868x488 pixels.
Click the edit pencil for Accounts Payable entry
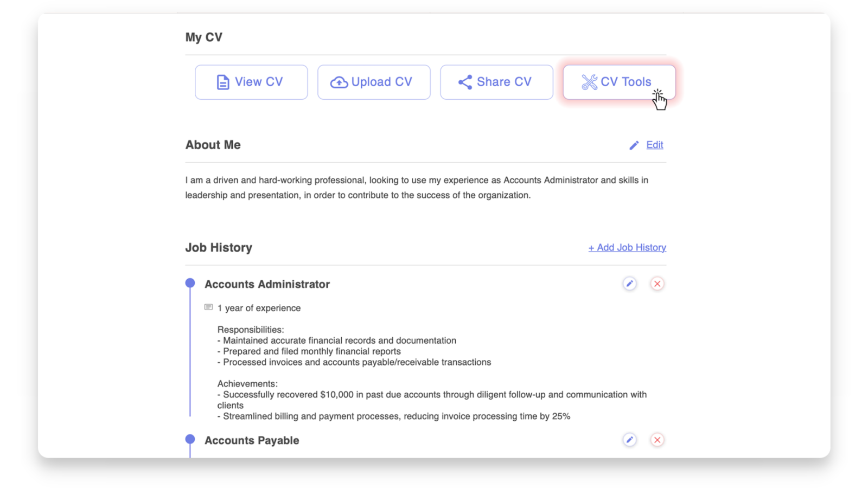coord(629,440)
